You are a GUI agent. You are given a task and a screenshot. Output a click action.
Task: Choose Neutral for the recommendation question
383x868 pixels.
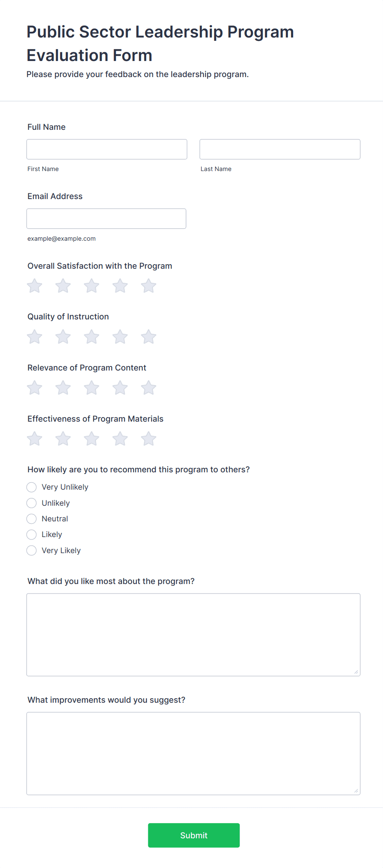click(x=31, y=518)
